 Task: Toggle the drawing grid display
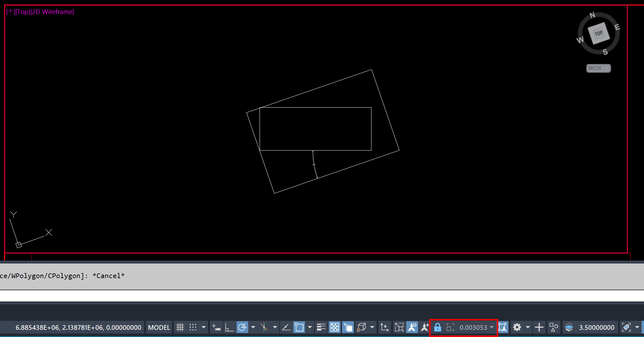tap(180, 327)
